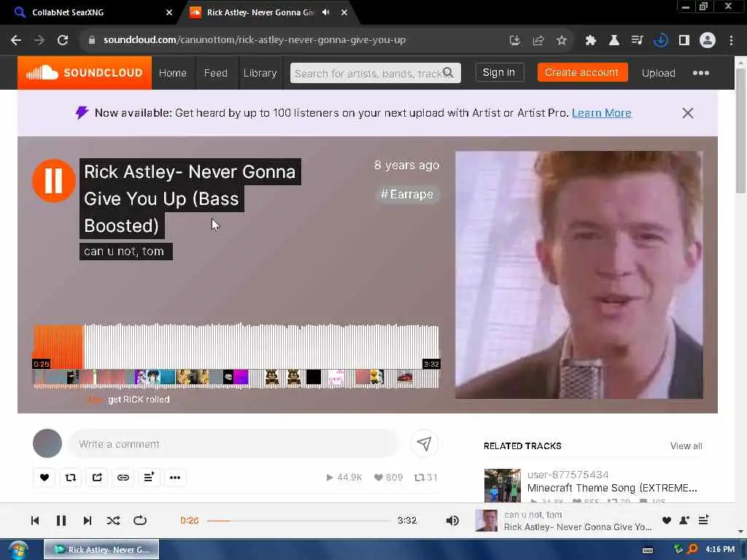Open the SoundCloud header ellipsis menu
The image size is (747, 560).
(701, 73)
